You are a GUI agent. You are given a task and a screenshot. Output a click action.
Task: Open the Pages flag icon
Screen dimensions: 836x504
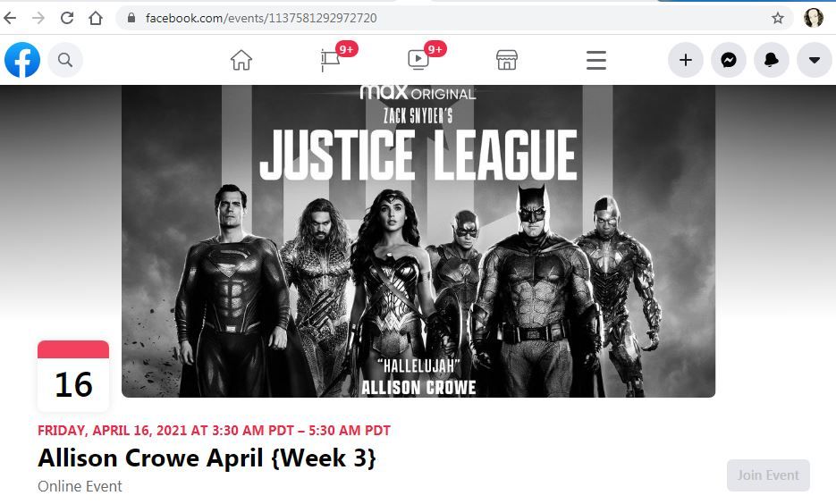(330, 60)
